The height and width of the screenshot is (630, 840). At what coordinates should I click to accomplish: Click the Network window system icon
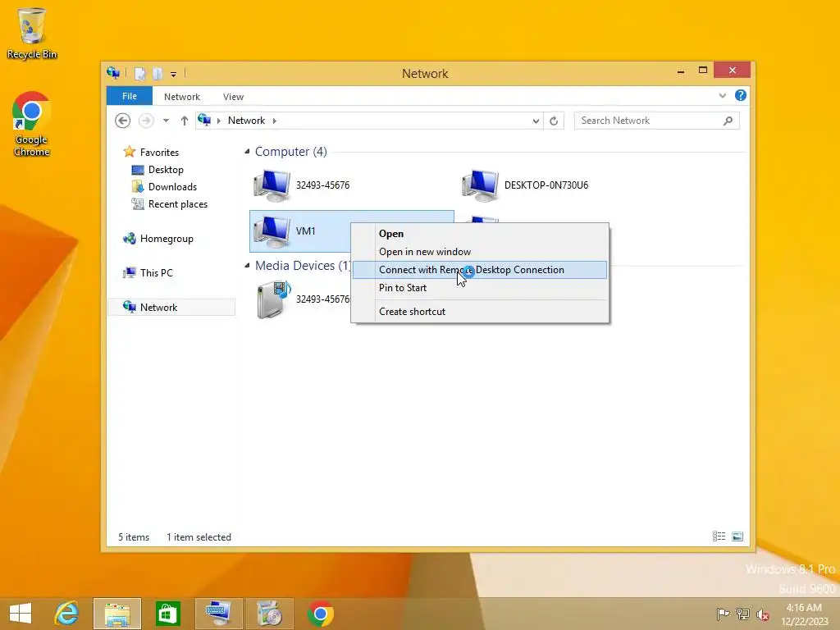[x=113, y=73]
